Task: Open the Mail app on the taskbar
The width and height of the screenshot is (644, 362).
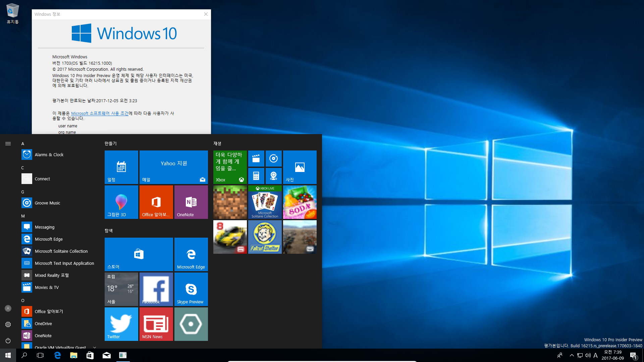Action: tap(107, 355)
